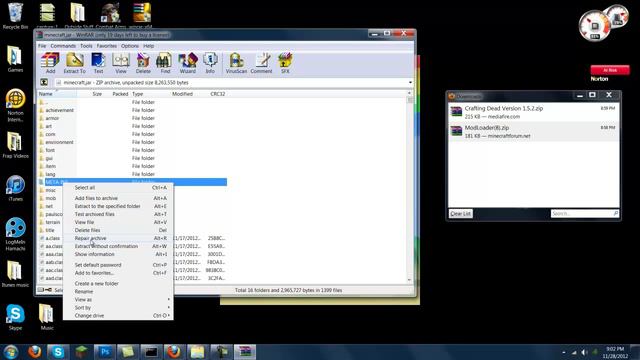
Task: Sort file list by Size column
Action: point(90,94)
